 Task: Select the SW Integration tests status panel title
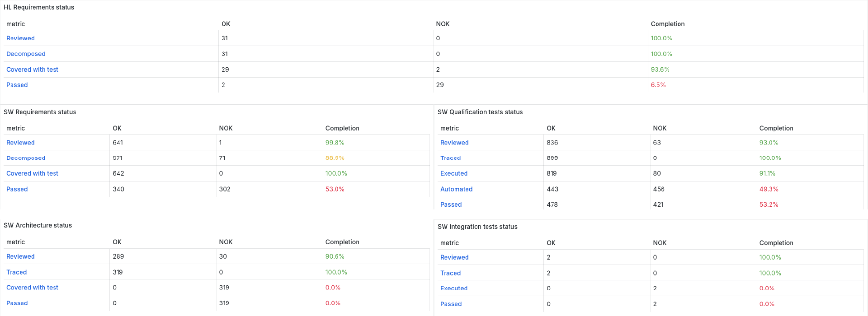[x=477, y=227]
